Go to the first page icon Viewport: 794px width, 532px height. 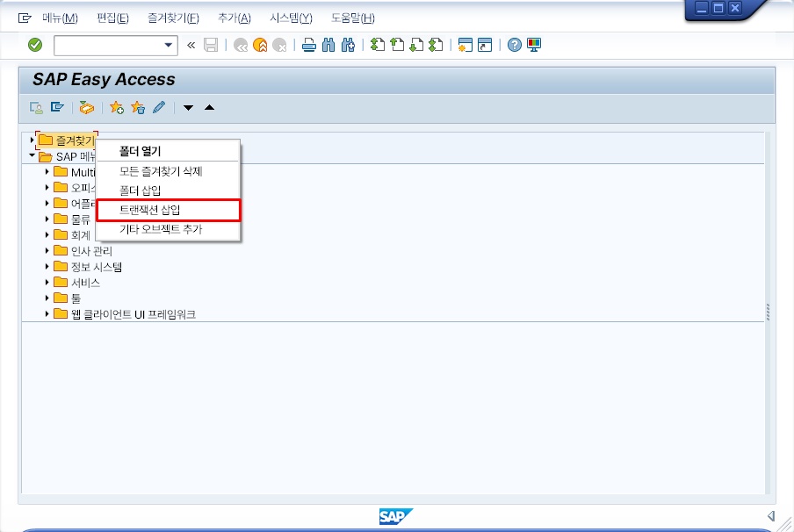point(378,45)
